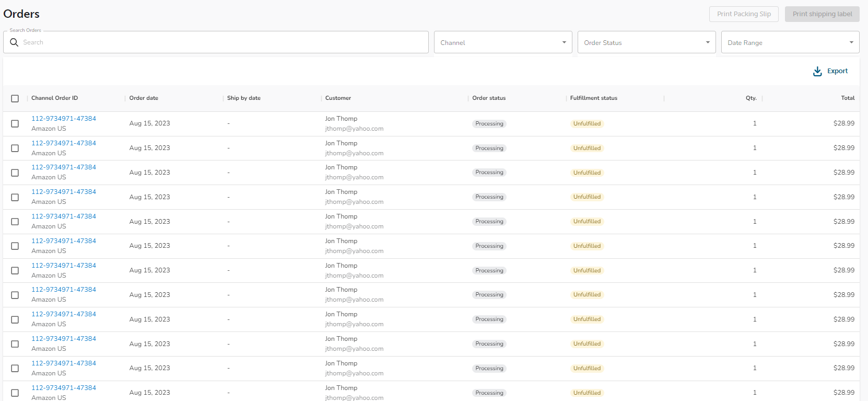This screenshot has width=868, height=401.
Task: Open the Date Range filter dropdown
Action: pyautogui.click(x=790, y=42)
